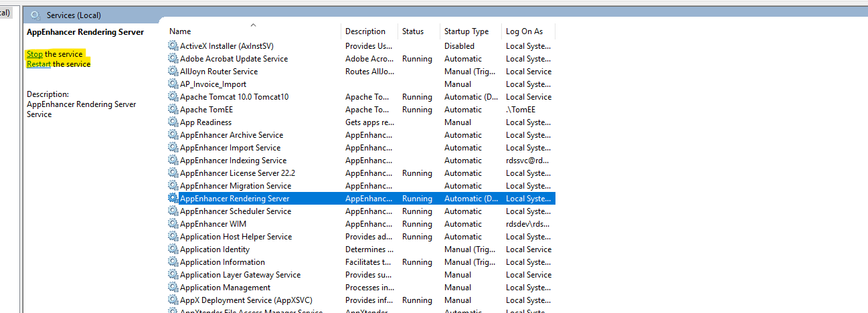Select the Application Layer Gateway Service name
The height and width of the screenshot is (313, 868).
(x=240, y=275)
